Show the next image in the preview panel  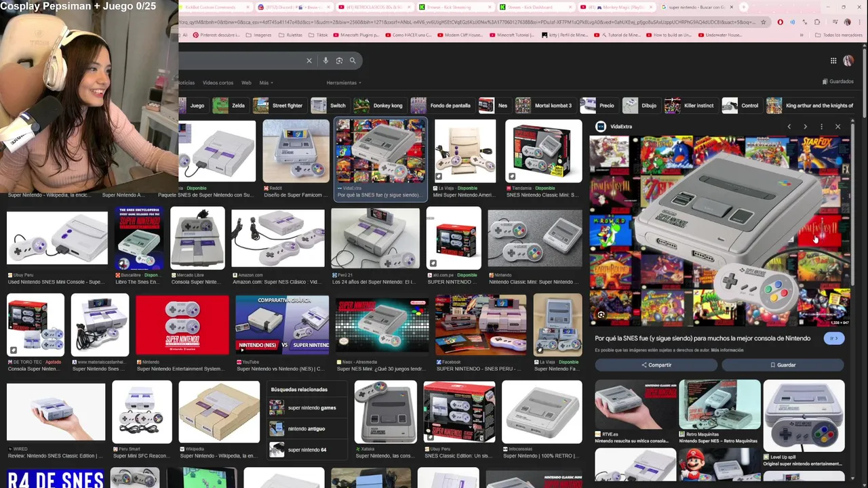[805, 127]
